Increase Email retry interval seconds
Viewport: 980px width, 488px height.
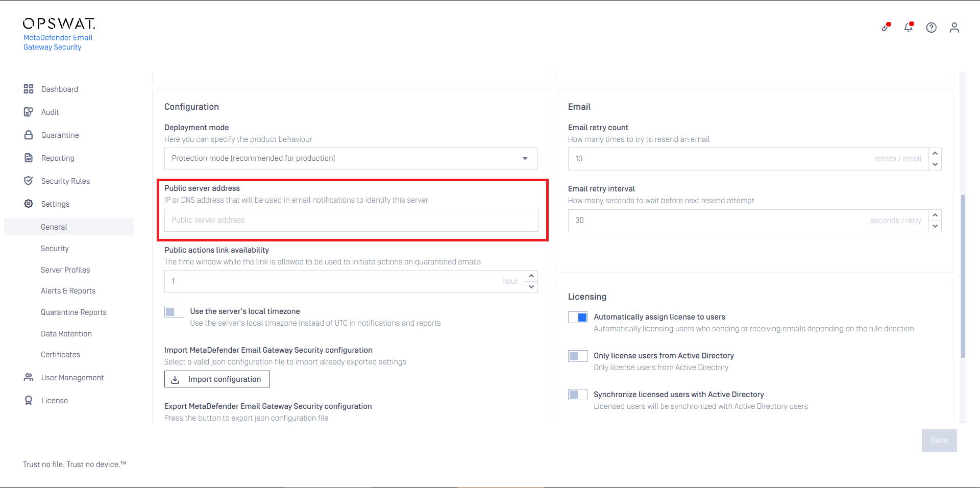935,215
